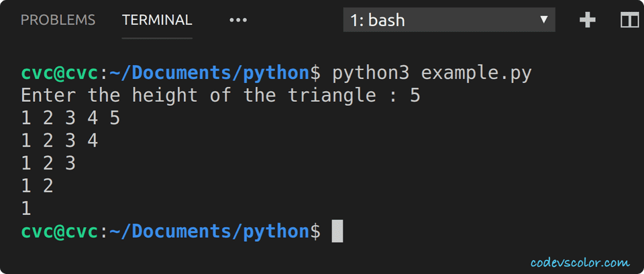Click 'cvc@cvc' in the first prompt

pyautogui.click(x=60, y=72)
